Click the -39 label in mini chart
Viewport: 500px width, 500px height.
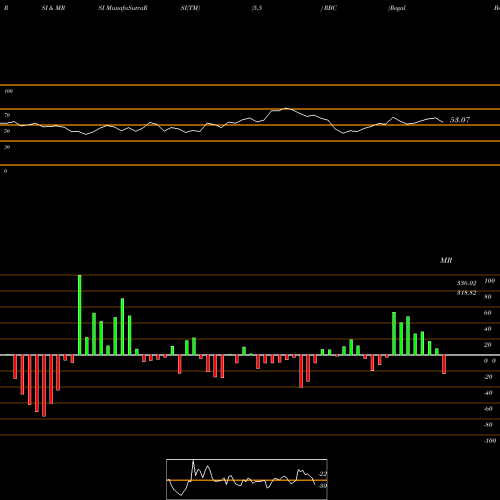pos(323,486)
